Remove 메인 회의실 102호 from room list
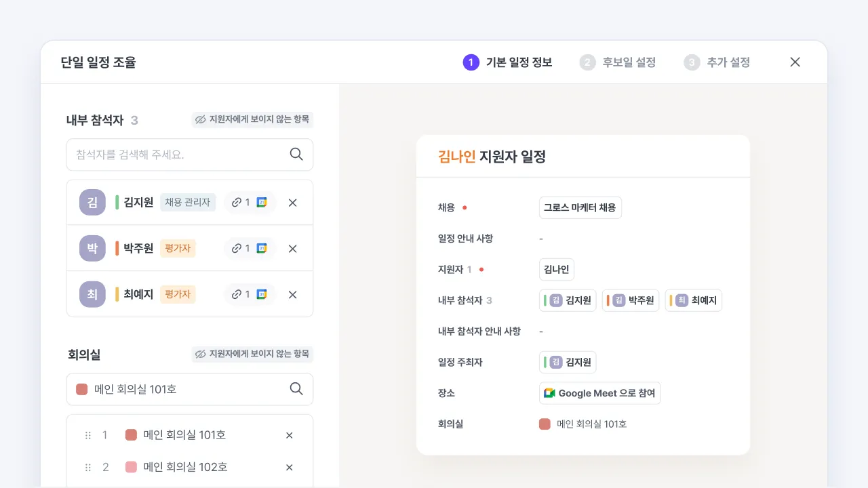Screen dimensions: 868x488 (x=289, y=467)
